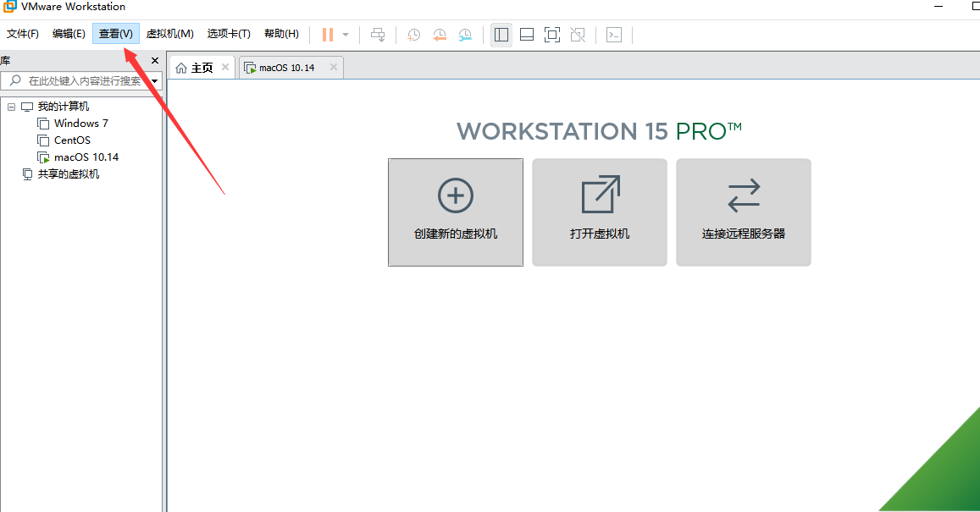
Task: Select the Windows 7 virtual machine
Action: click(81, 123)
